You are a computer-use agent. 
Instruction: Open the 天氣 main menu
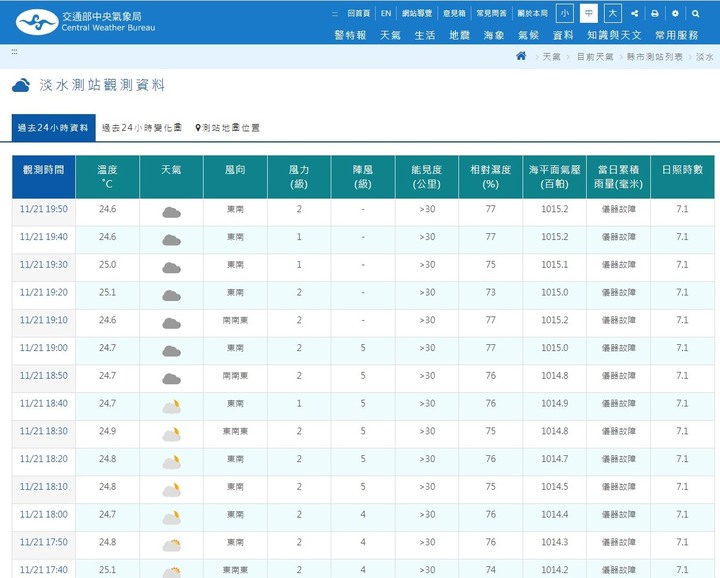[x=390, y=35]
